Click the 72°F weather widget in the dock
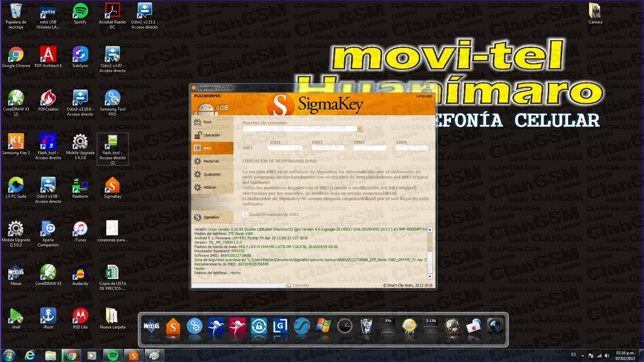Screen dimensions: 644x362 pos(409,326)
